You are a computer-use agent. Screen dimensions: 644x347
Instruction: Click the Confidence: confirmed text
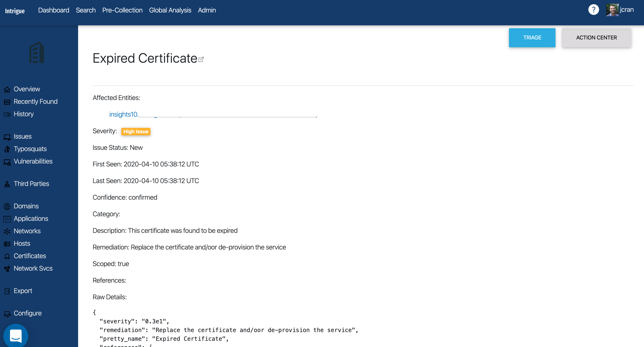pos(125,197)
